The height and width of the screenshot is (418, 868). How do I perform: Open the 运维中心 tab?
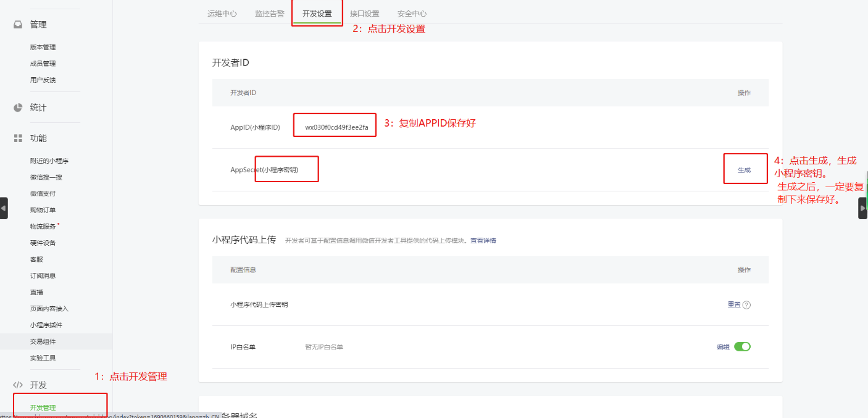pyautogui.click(x=222, y=14)
